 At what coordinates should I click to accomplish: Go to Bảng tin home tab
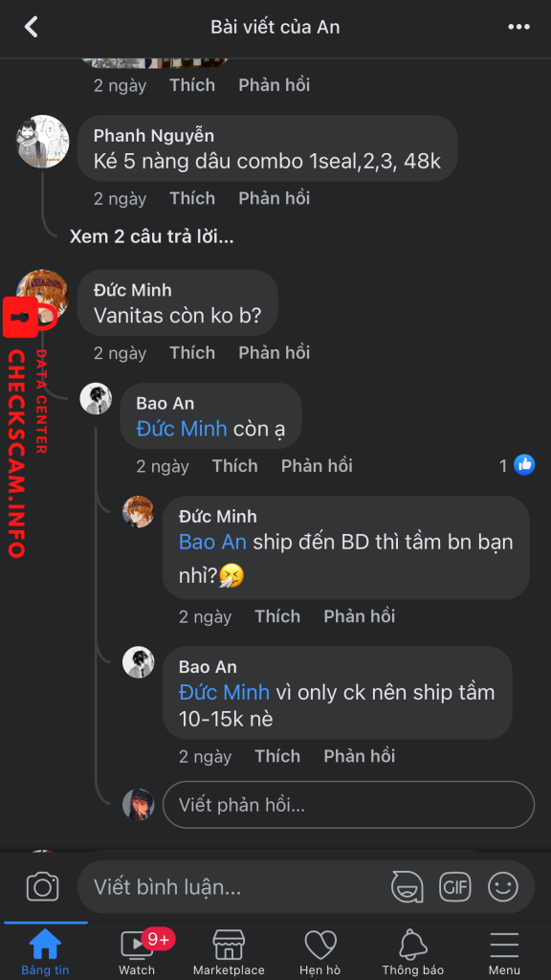[x=45, y=952]
